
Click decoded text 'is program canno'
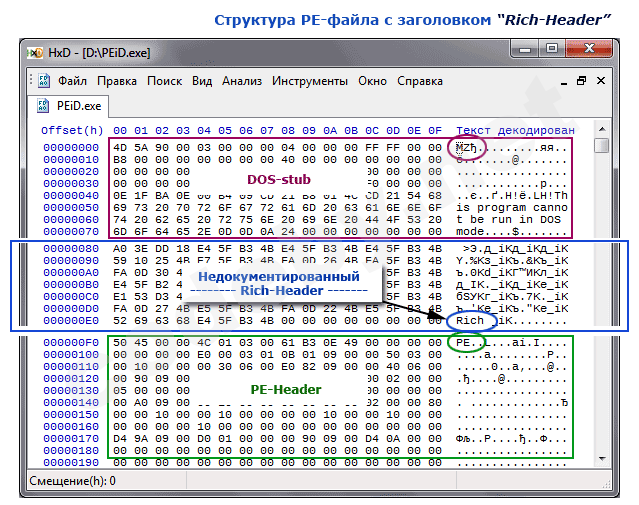512,207
